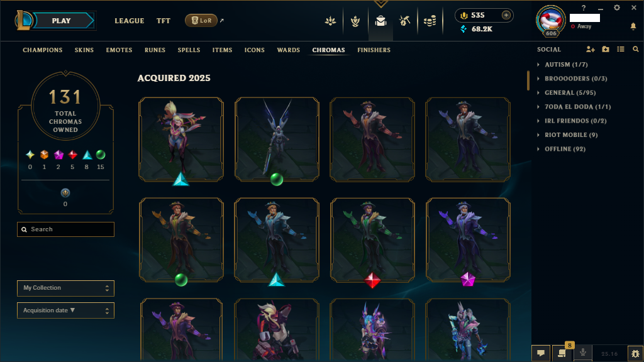
Task: Switch to the FINISHERS tab
Action: (374, 50)
